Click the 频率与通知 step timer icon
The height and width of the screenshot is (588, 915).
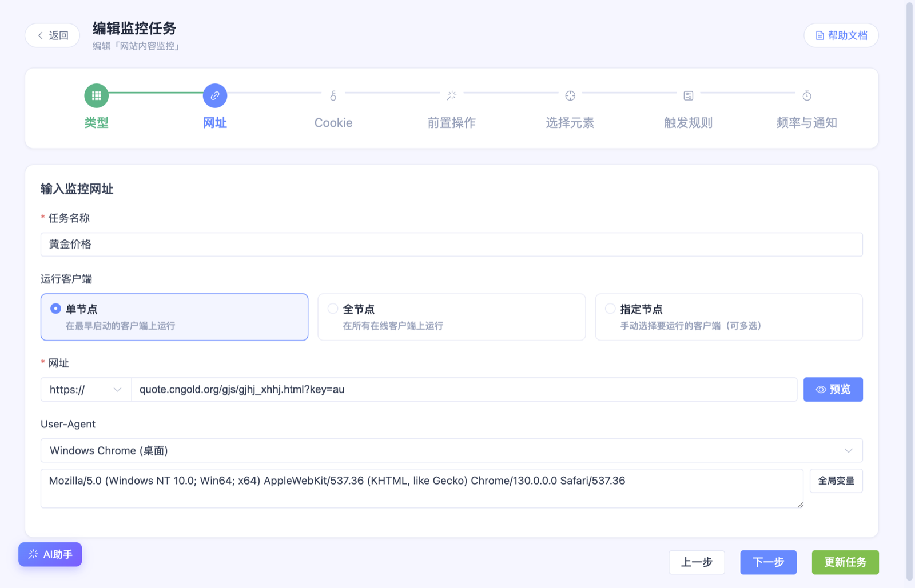(807, 95)
